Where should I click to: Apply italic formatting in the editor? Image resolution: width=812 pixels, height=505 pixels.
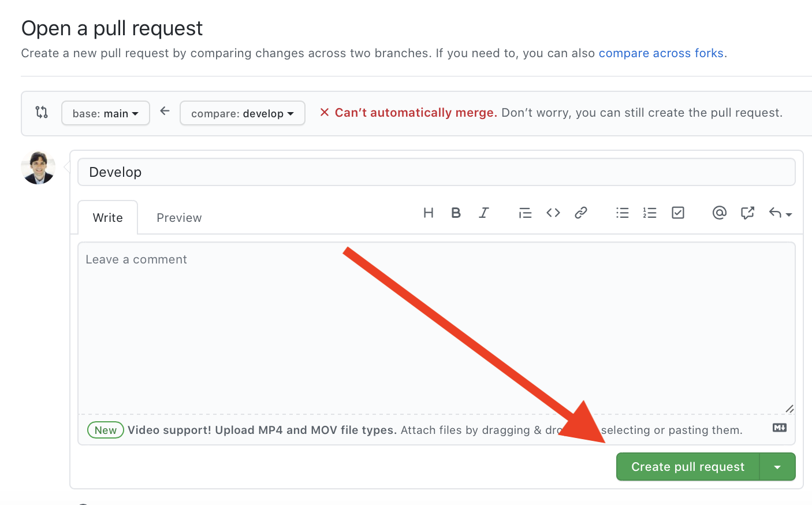click(484, 213)
